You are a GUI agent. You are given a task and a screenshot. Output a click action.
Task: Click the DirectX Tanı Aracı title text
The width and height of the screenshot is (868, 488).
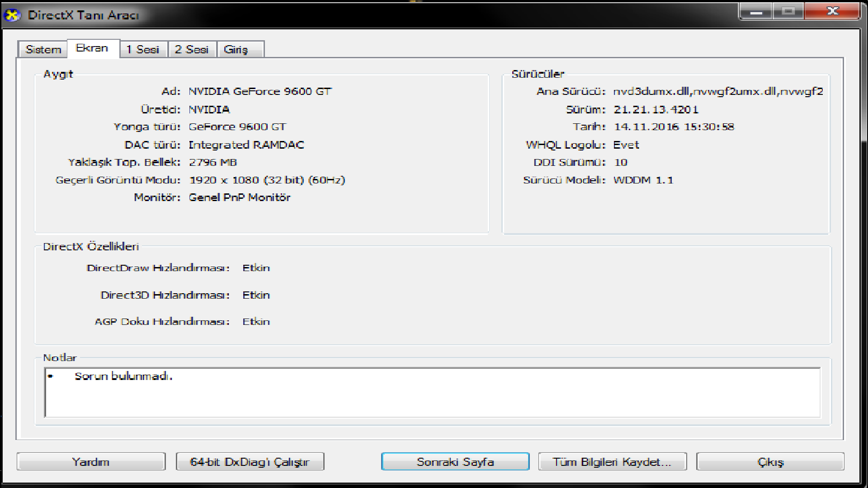[83, 15]
